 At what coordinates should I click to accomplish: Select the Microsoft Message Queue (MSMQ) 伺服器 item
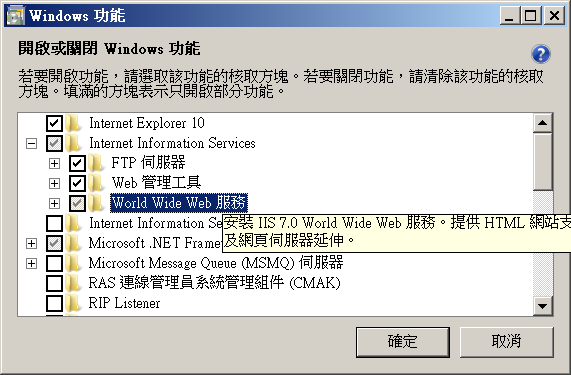(216, 263)
